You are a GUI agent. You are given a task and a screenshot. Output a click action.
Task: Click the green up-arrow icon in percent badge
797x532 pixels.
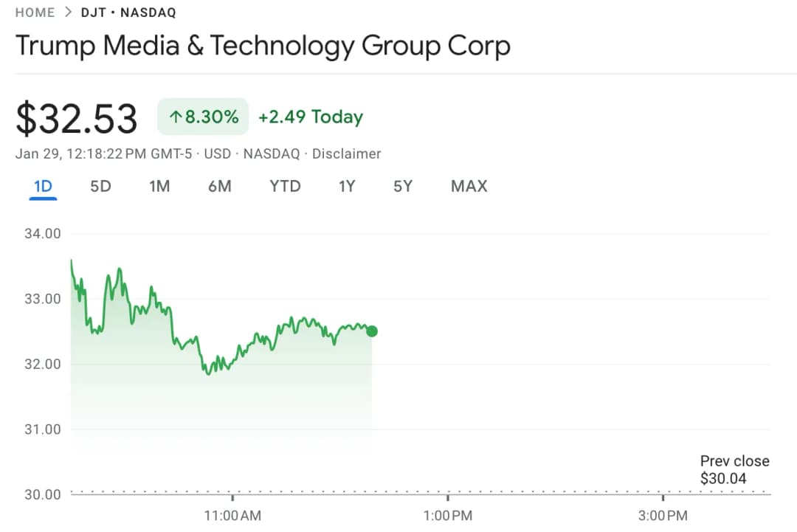coord(175,117)
